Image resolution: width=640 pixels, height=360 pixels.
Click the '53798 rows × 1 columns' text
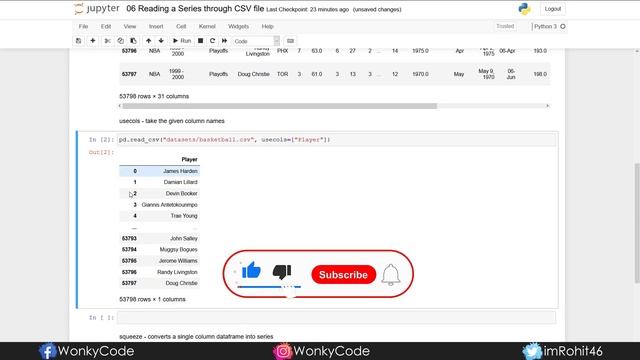tap(152, 299)
